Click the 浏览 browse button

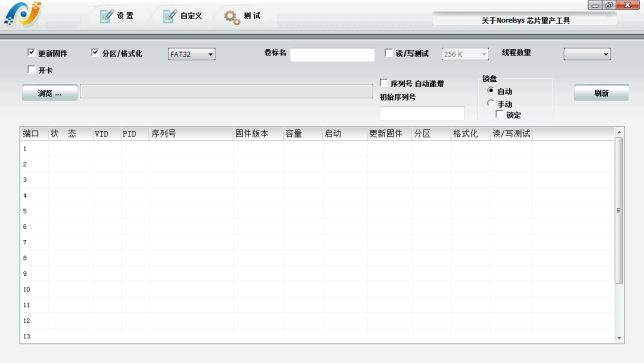[x=50, y=93]
